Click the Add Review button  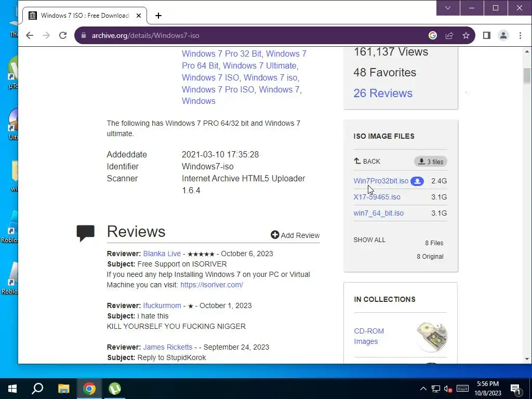point(295,235)
